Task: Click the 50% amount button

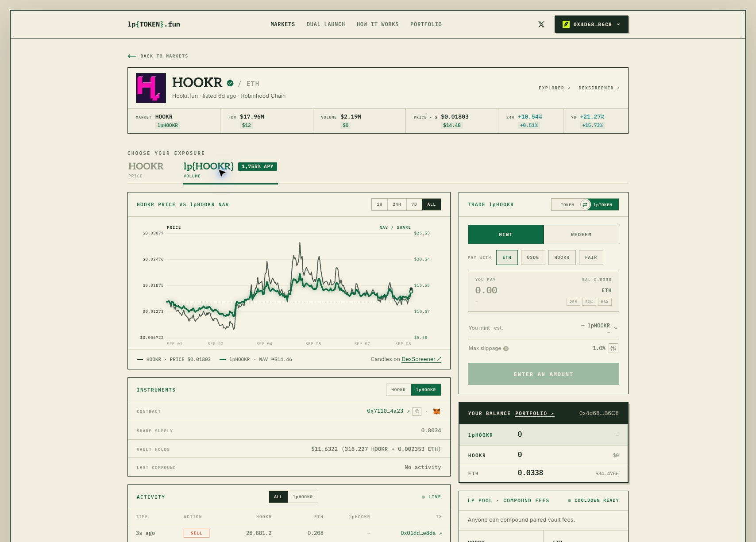Action: (589, 302)
